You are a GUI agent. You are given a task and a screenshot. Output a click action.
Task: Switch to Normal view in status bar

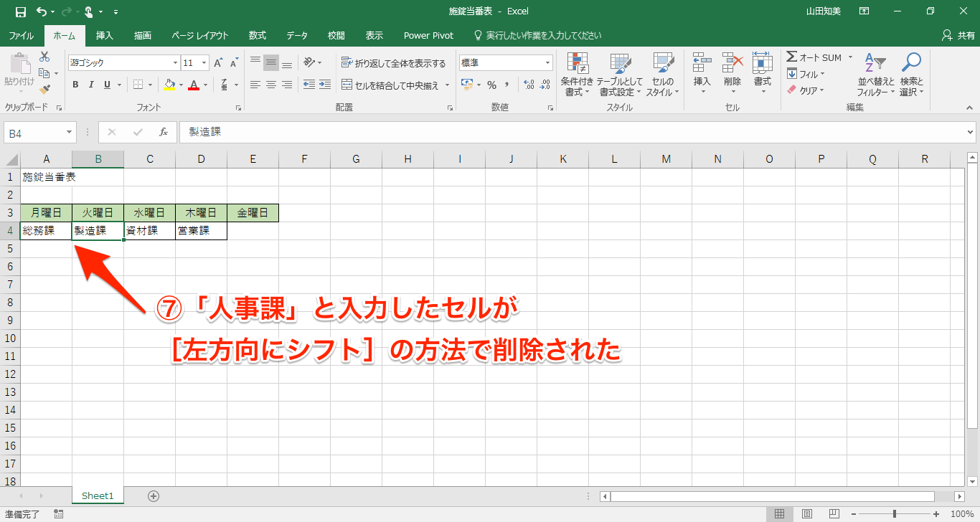pos(780,513)
